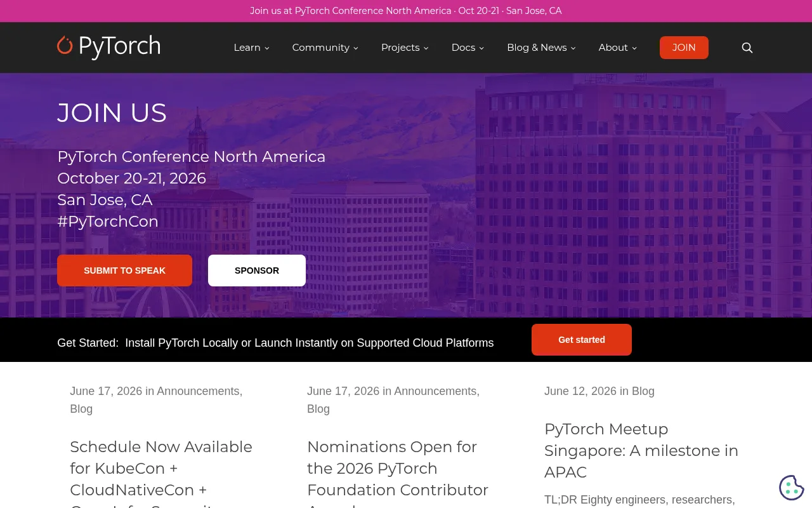Open the site search magnifier icon
This screenshot has height=508, width=812.
[747, 48]
